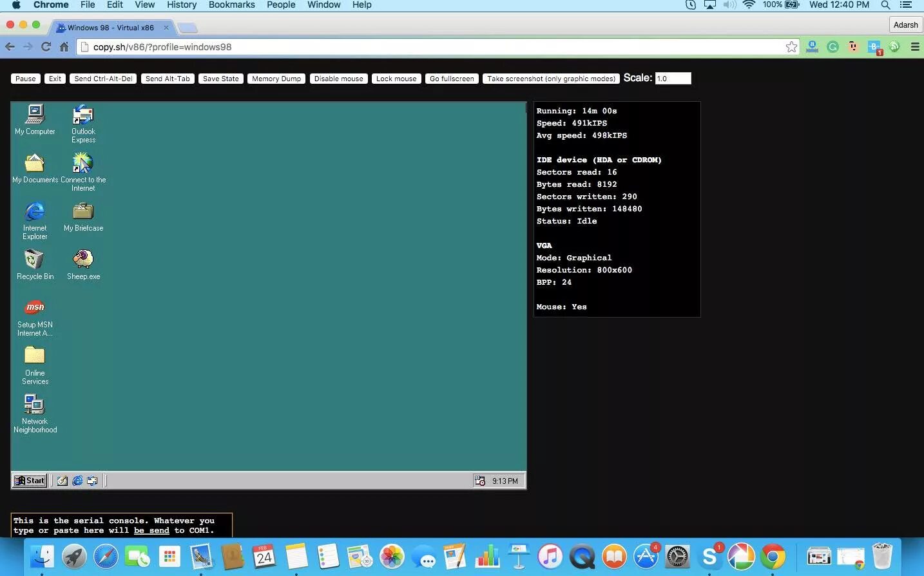Open Network Neighborhood icon
924x576 pixels.
35,414
